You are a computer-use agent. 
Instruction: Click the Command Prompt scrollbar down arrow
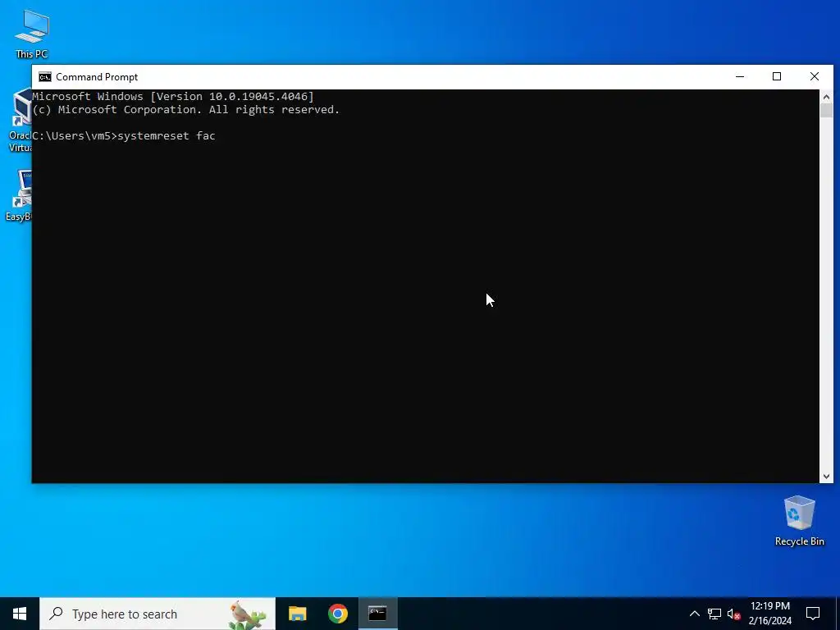click(x=826, y=476)
